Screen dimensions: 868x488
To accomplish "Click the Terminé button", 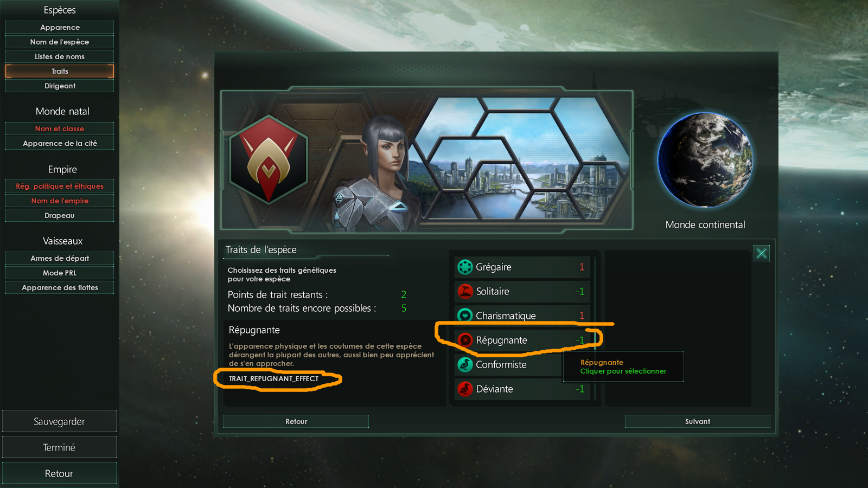I will (x=59, y=447).
